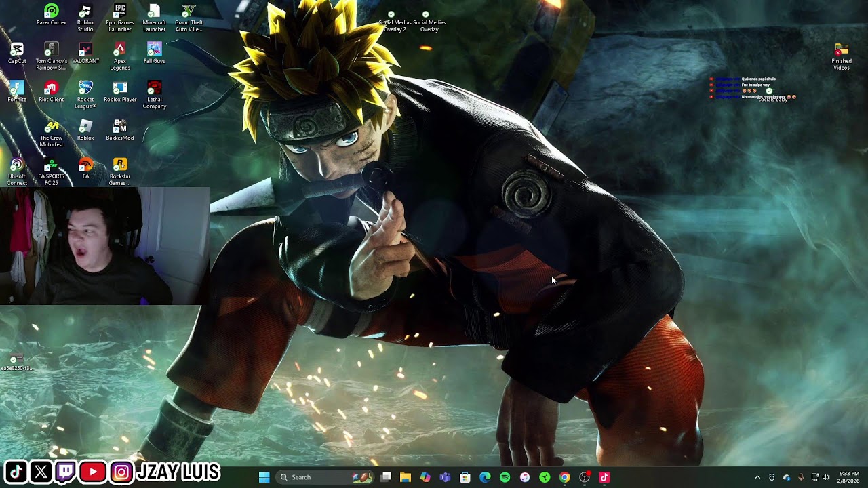Image resolution: width=868 pixels, height=488 pixels.
Task: Open the Fortnite desktop icon
Action: coord(17,91)
